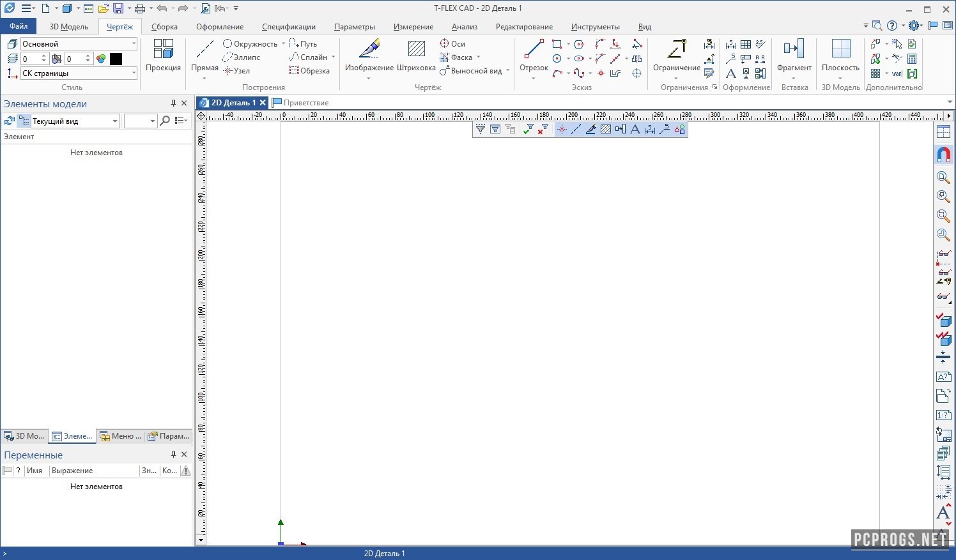Image resolution: width=956 pixels, height=560 pixels.
Task: Toggle node selection filter in selector toolbar
Action: click(x=562, y=129)
